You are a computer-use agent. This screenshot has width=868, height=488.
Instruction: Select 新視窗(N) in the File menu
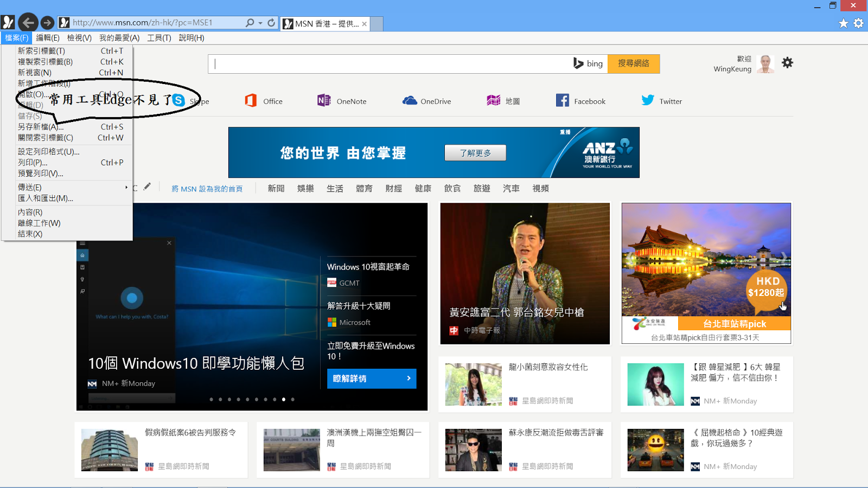click(67, 73)
